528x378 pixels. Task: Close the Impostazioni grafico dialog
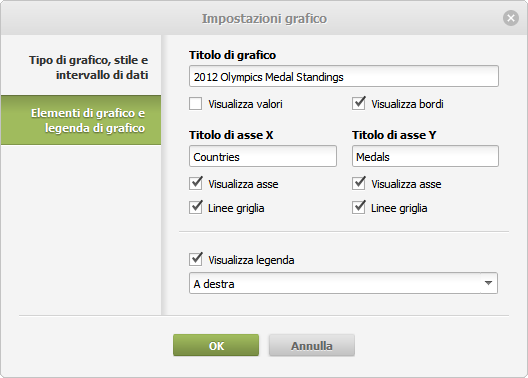511,18
